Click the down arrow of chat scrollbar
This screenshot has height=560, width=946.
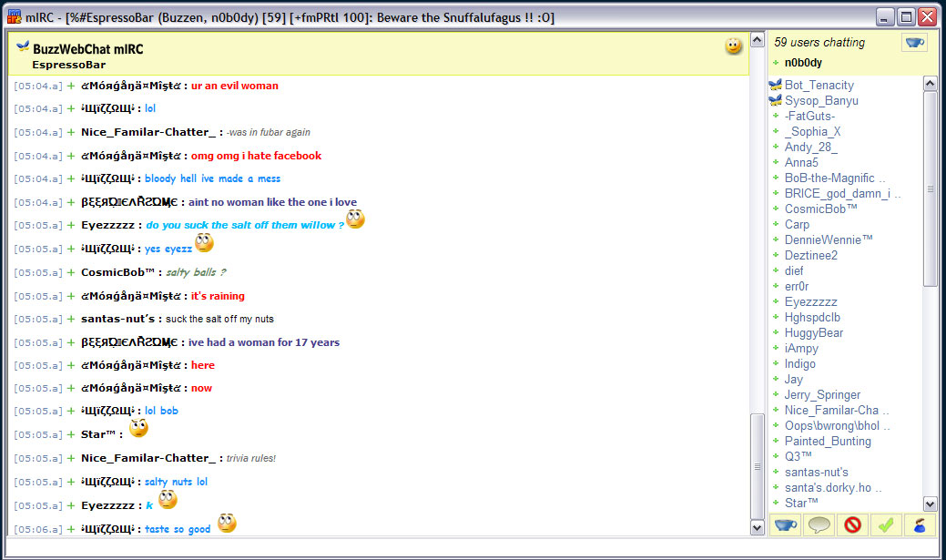tap(758, 528)
